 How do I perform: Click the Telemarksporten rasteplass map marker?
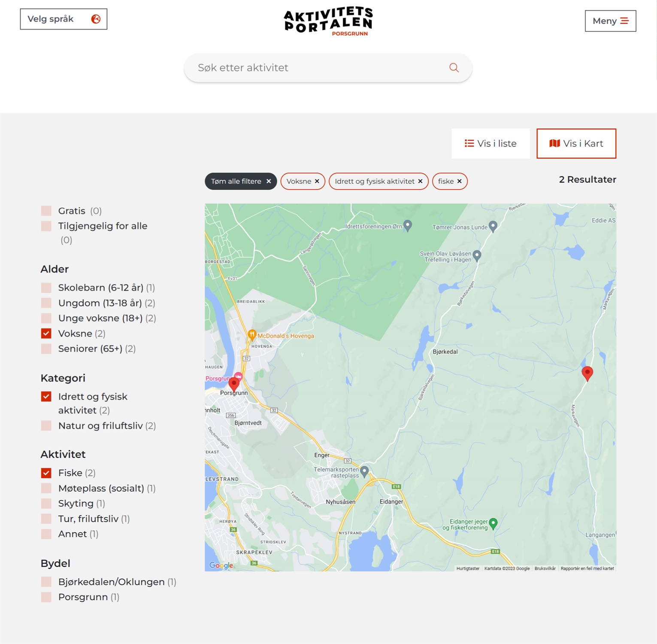(x=364, y=471)
